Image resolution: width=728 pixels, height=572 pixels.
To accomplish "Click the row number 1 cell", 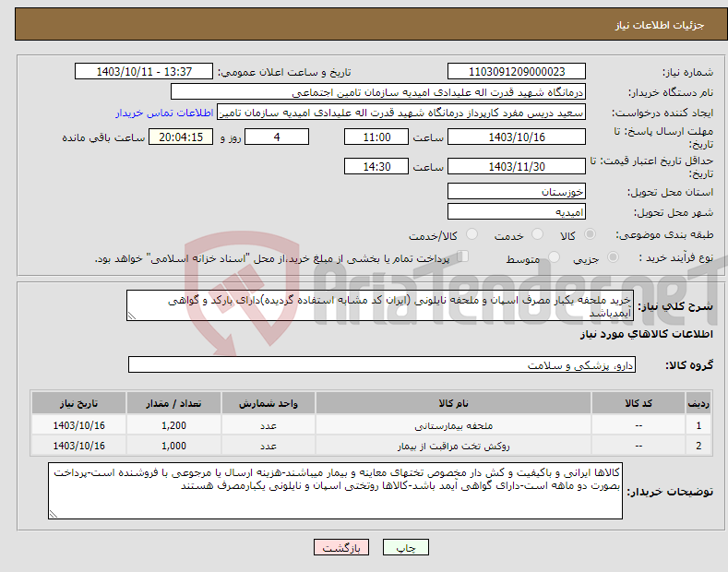I will 698,425.
